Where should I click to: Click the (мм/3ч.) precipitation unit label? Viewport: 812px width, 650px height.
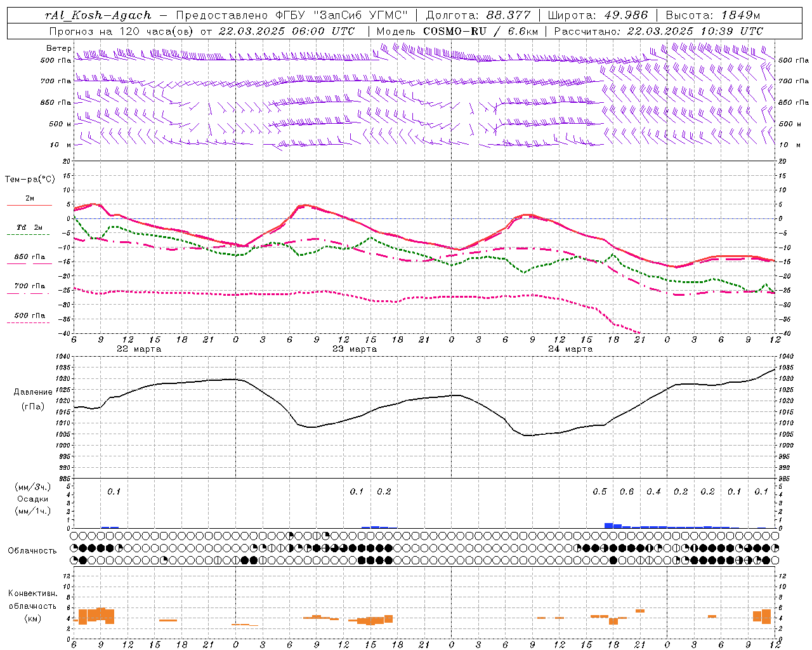pyautogui.click(x=33, y=487)
